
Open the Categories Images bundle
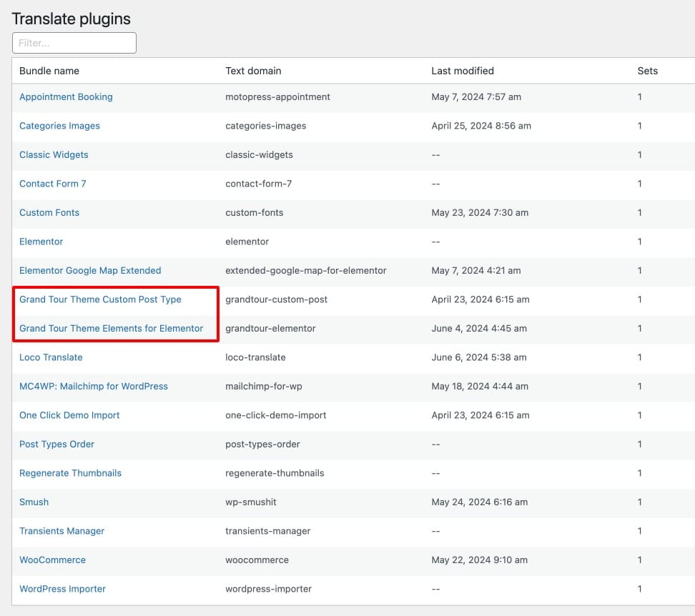point(59,126)
